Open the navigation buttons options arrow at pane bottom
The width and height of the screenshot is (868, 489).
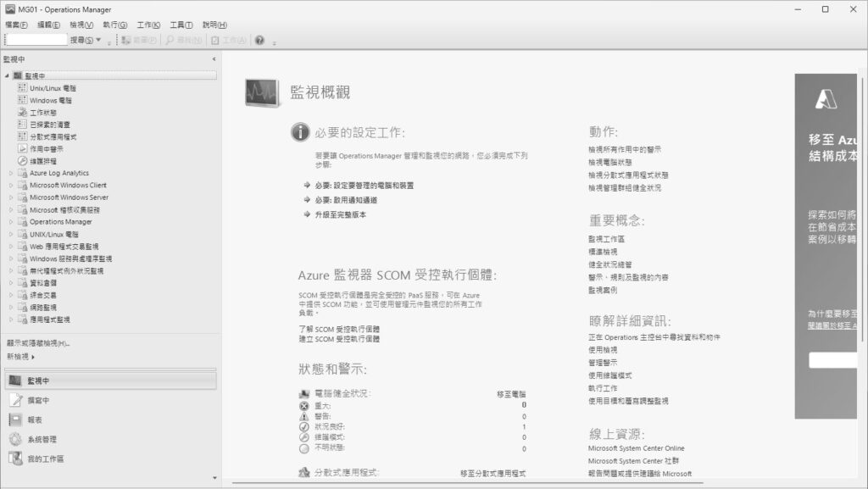point(214,477)
